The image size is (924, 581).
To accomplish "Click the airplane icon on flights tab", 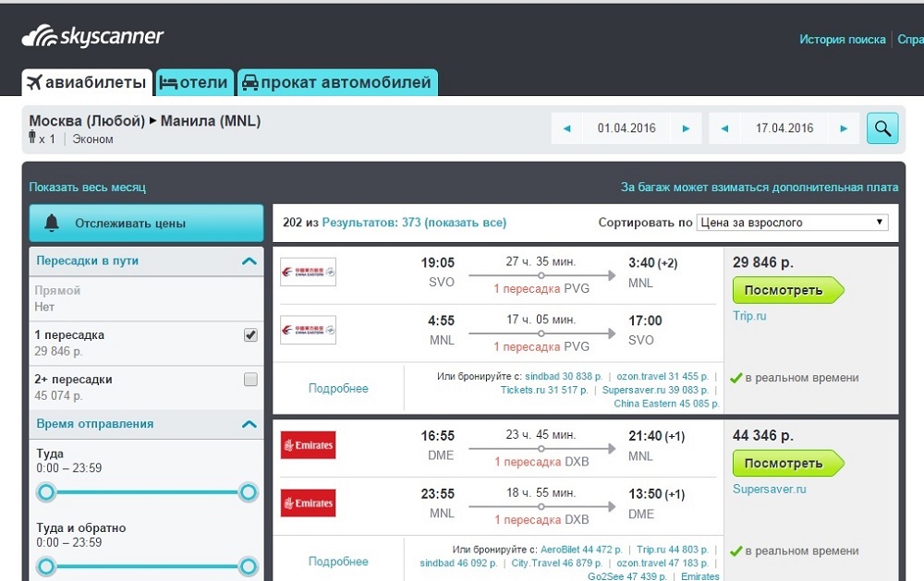I will click(x=34, y=82).
